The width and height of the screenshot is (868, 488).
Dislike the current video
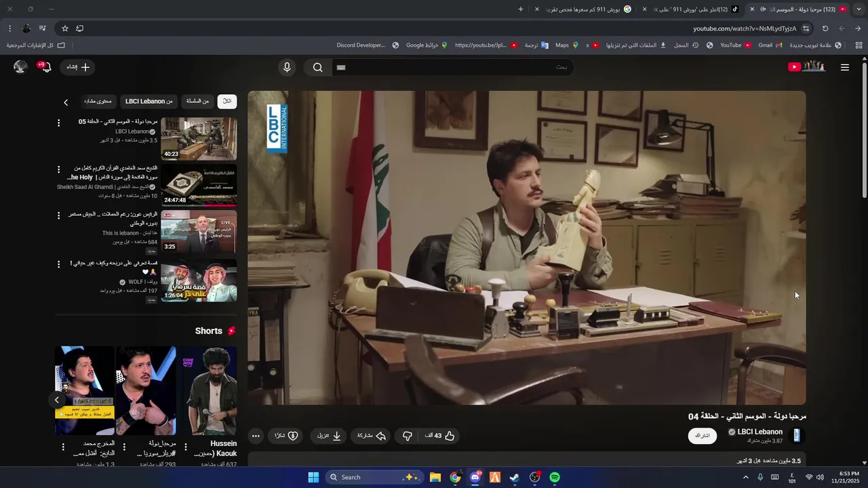[407, 436]
